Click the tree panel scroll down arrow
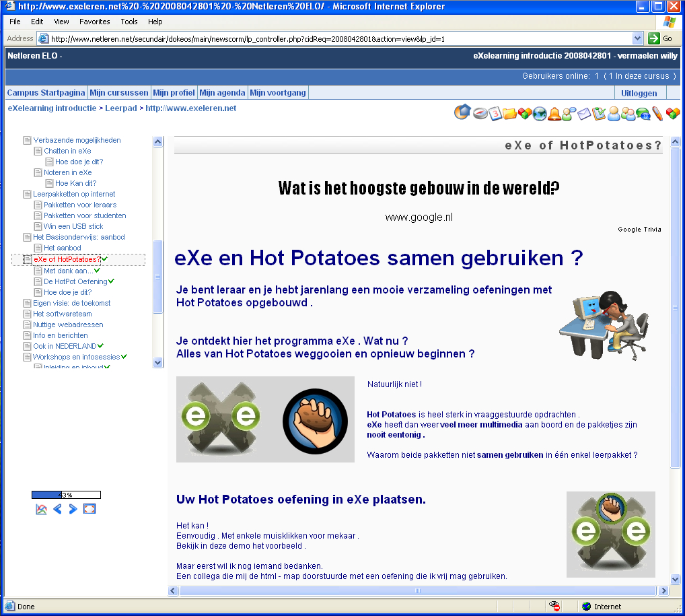The width and height of the screenshot is (685, 616). point(157,362)
